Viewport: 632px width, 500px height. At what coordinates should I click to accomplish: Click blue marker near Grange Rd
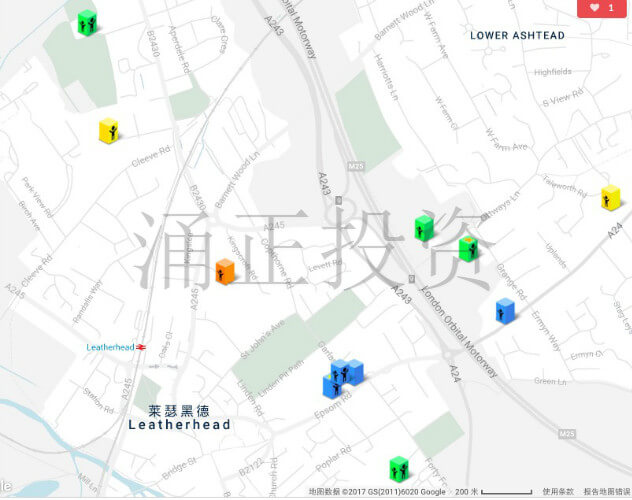coord(505,311)
